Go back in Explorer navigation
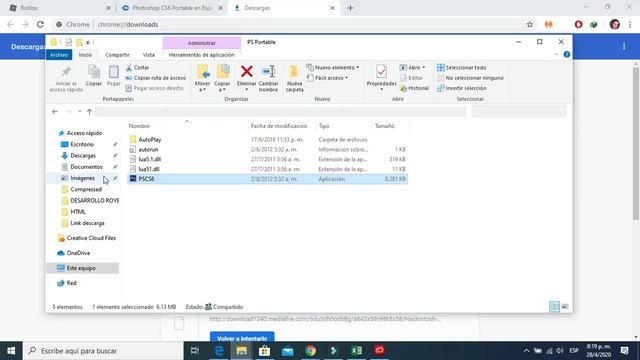The image size is (640, 360). 55,111
